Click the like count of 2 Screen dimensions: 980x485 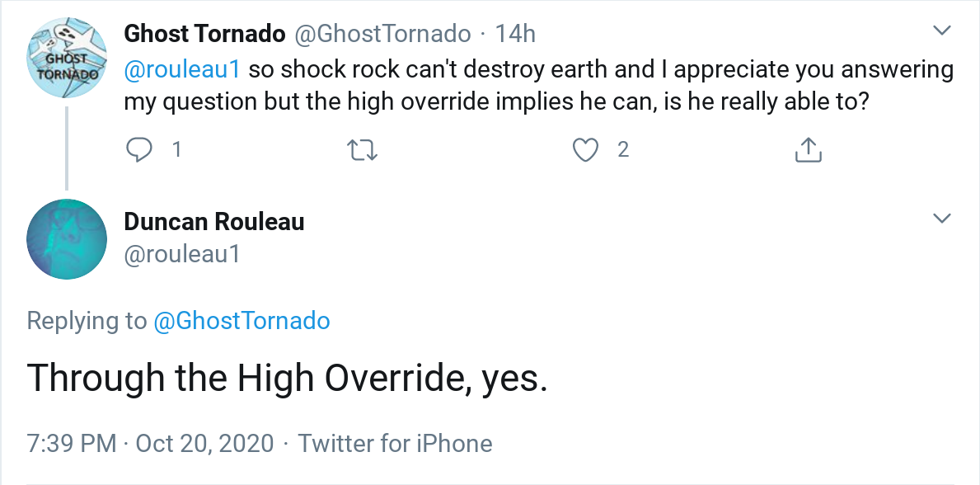point(623,149)
